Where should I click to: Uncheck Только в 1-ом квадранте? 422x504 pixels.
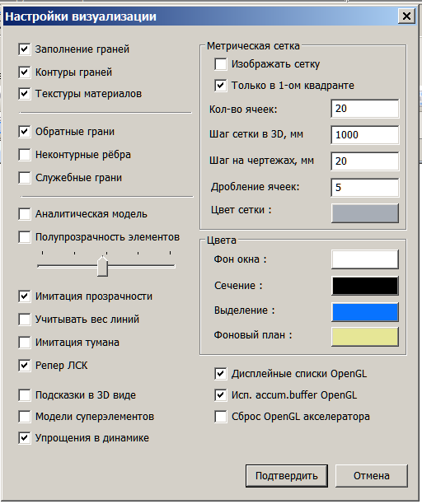click(221, 86)
